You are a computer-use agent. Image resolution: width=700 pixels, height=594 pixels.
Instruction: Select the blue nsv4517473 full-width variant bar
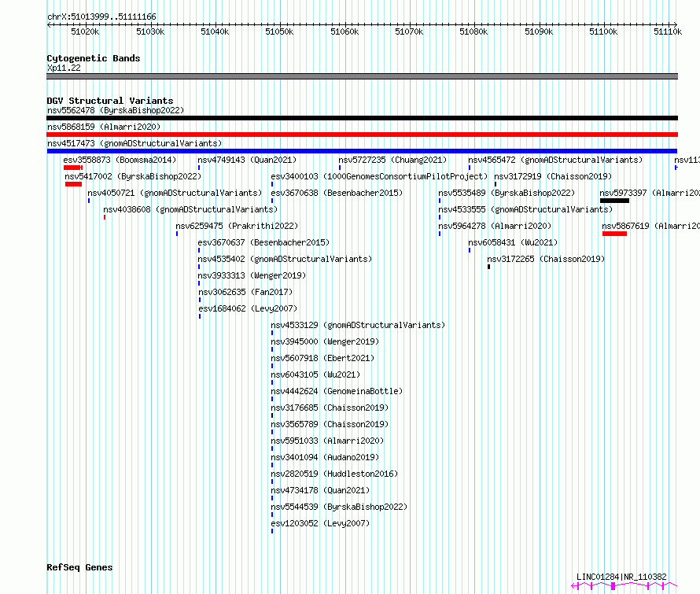[362, 151]
